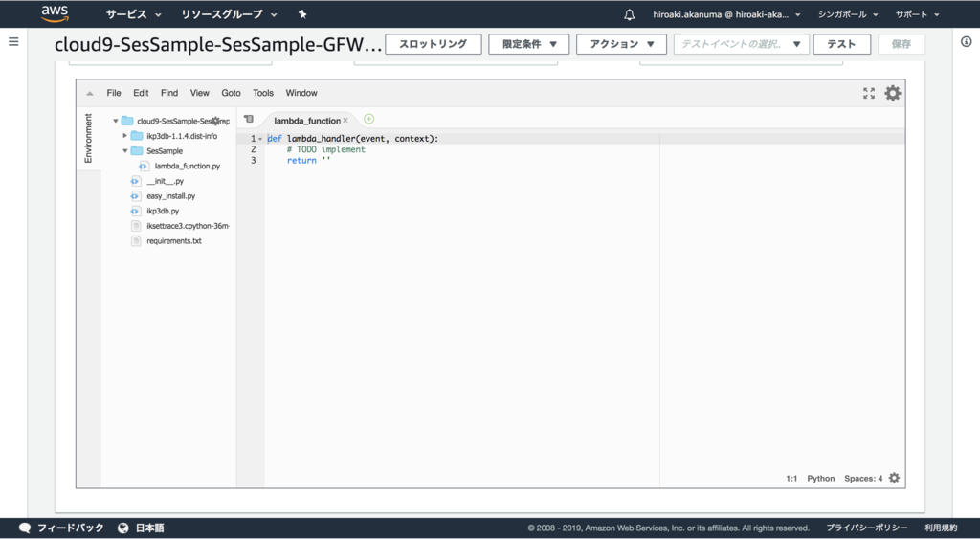Screen dimensions: 980x539
Task: Open the AWS home logo
Action: pos(55,13)
